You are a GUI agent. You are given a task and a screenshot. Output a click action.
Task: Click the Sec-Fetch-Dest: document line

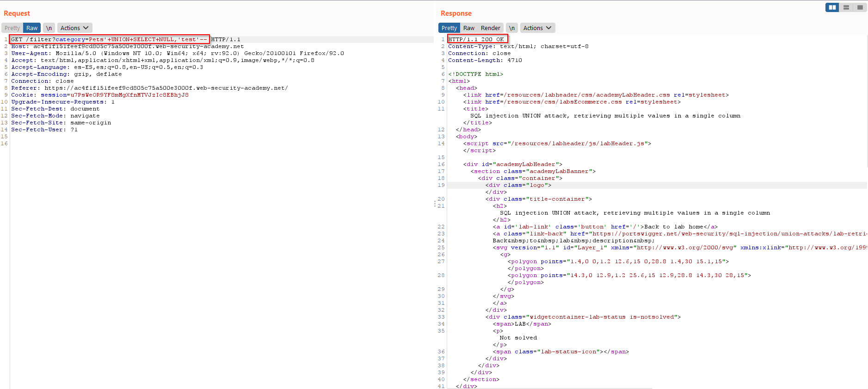(x=55, y=109)
